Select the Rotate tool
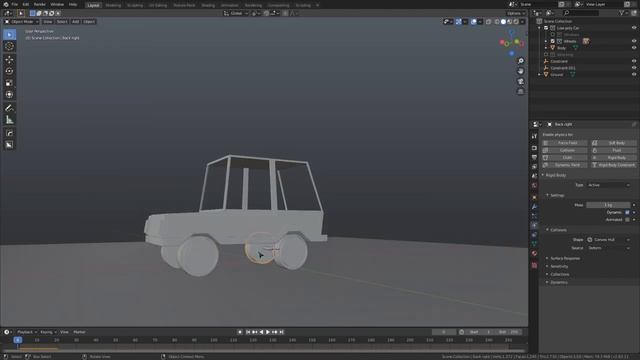 point(9,71)
